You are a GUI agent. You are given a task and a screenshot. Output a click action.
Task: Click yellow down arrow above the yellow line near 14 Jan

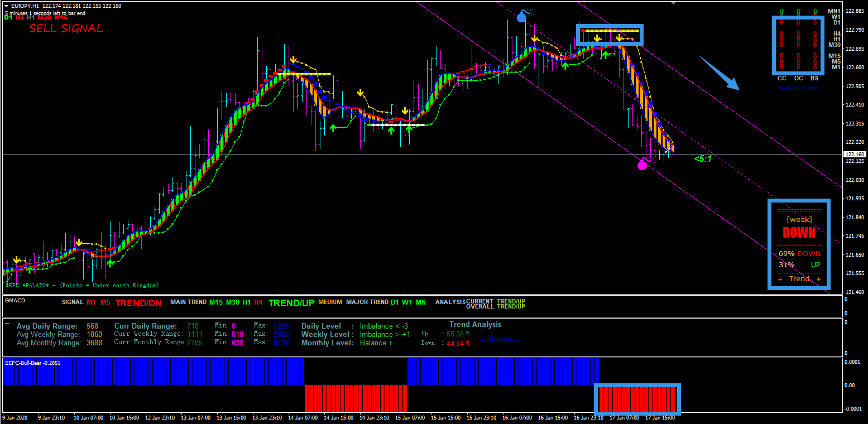(294, 60)
